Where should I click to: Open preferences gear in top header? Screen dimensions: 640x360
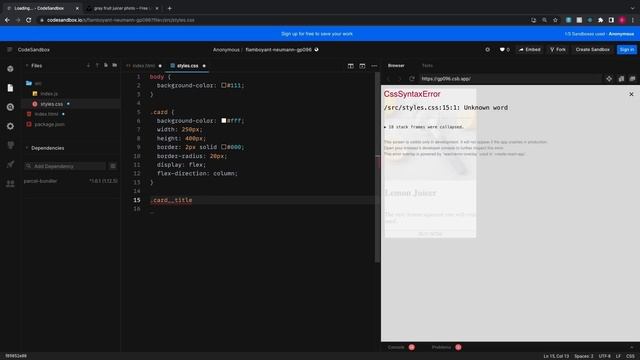tap(487, 49)
